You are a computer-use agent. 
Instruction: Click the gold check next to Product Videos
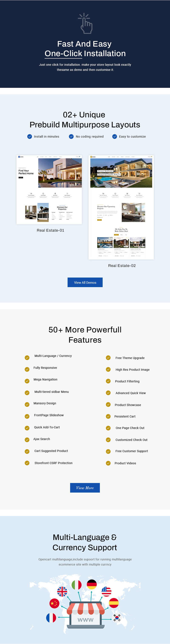pyautogui.click(x=108, y=463)
